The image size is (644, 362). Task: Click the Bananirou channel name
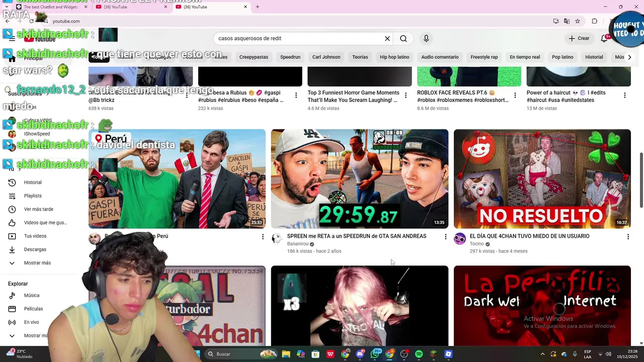pos(298,244)
